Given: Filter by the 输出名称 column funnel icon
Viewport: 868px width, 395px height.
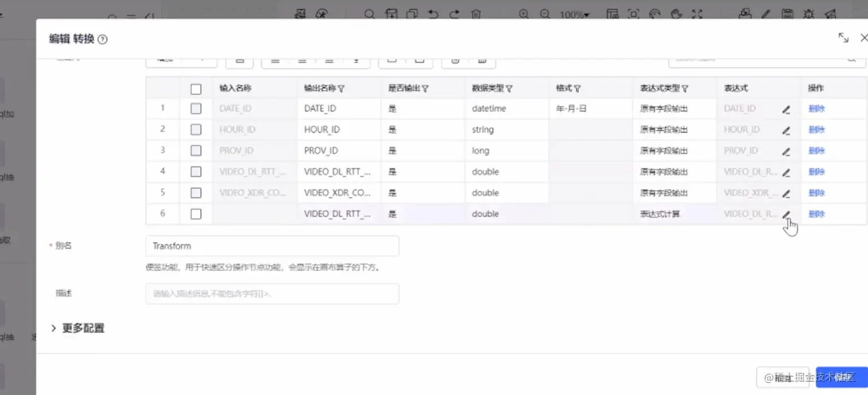Looking at the screenshot, I should [x=341, y=89].
